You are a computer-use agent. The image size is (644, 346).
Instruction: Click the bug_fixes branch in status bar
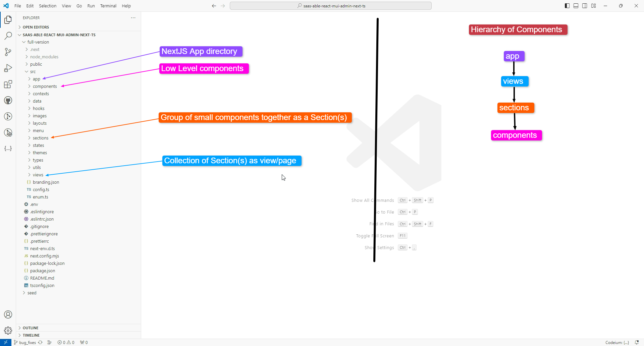[25, 343]
